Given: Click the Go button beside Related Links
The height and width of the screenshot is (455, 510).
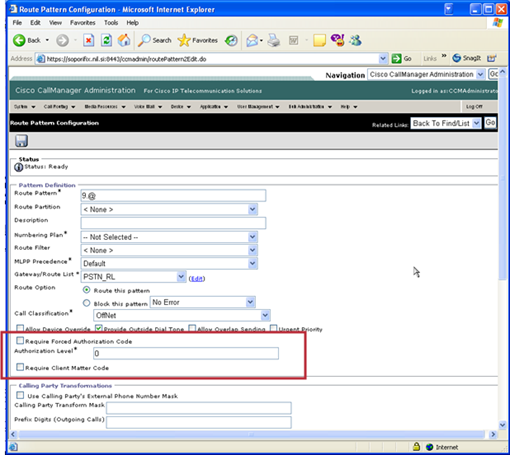Looking at the screenshot, I should click(490, 122).
